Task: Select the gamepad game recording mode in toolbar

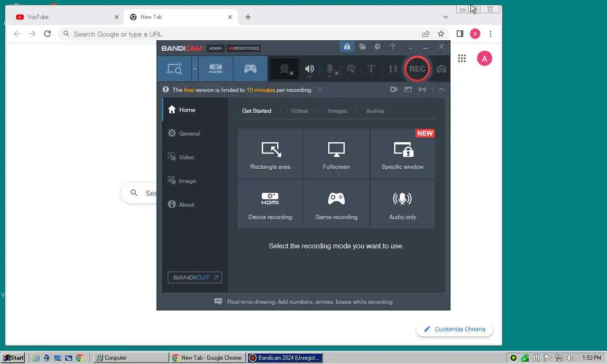Action: click(250, 69)
